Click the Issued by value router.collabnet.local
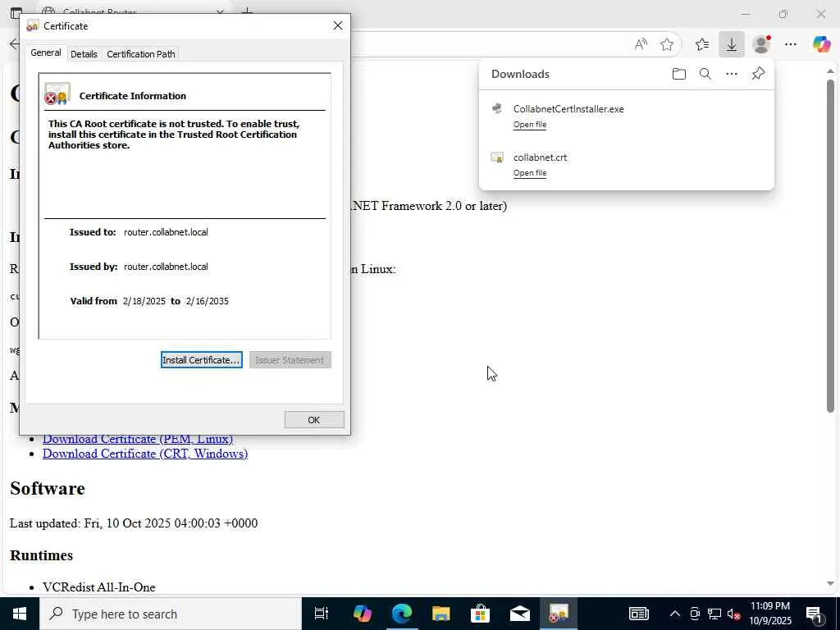The image size is (840, 630). coord(166,267)
